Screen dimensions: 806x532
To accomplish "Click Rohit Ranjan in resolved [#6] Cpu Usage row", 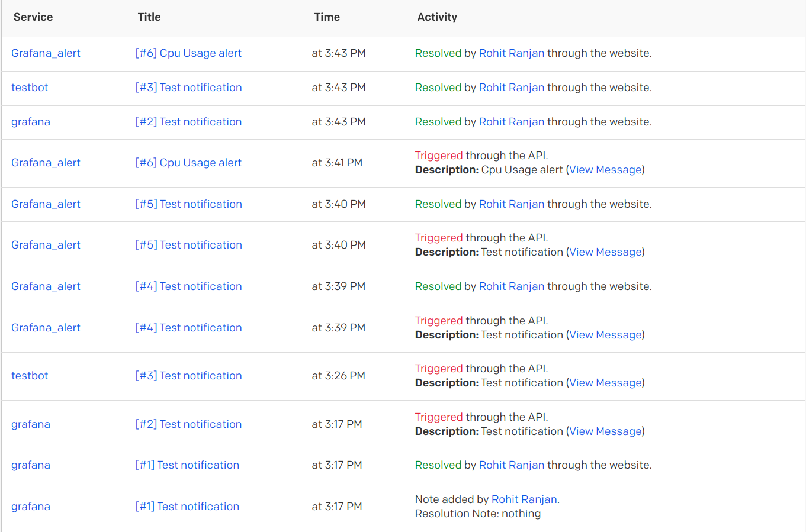I will click(511, 53).
